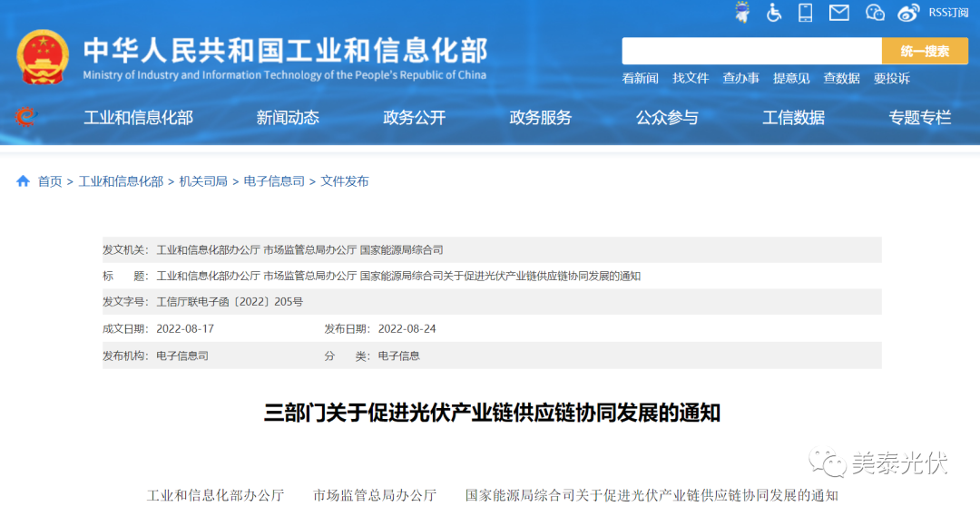
Task: Click 电子信息司 in the breadcrumb
Action: (274, 181)
